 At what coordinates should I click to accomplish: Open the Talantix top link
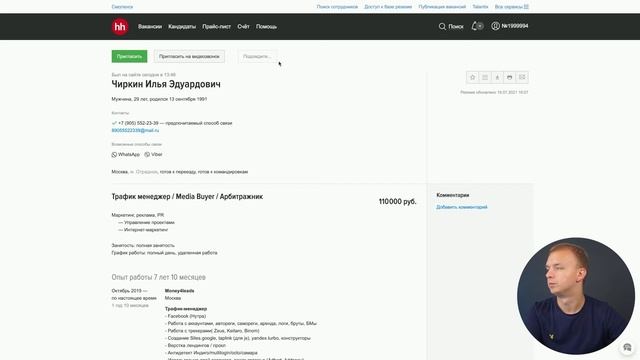480,7
